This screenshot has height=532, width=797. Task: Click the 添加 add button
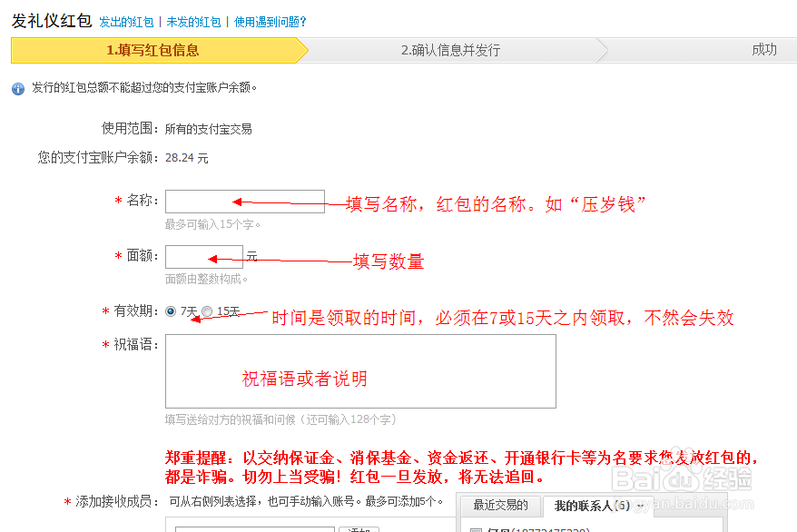(358, 529)
